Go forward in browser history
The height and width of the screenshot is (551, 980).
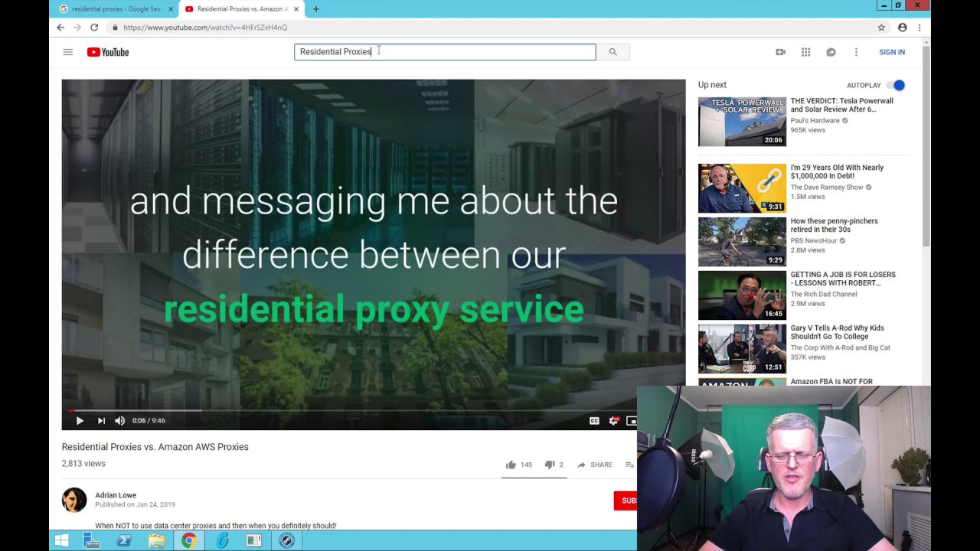pos(77,28)
